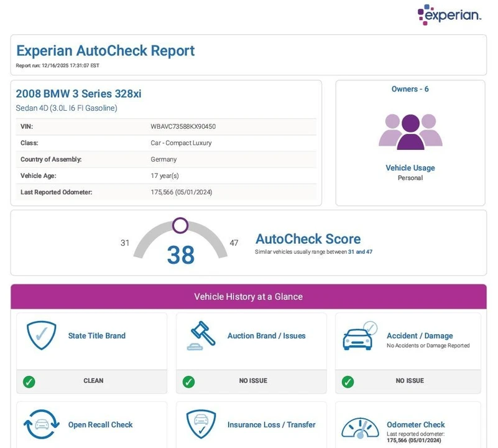Click the Odometer Check card's last reported reading
Image resolution: width=498 pixels, height=448 pixels.
[x=414, y=441]
